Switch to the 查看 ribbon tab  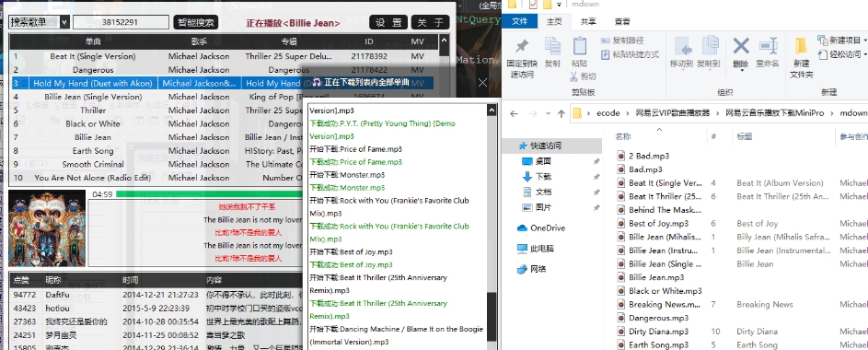(621, 21)
